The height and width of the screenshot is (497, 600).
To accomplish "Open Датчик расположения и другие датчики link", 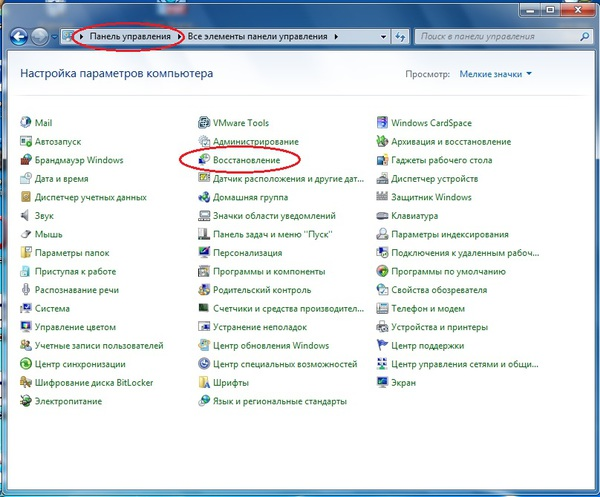I will [x=289, y=178].
